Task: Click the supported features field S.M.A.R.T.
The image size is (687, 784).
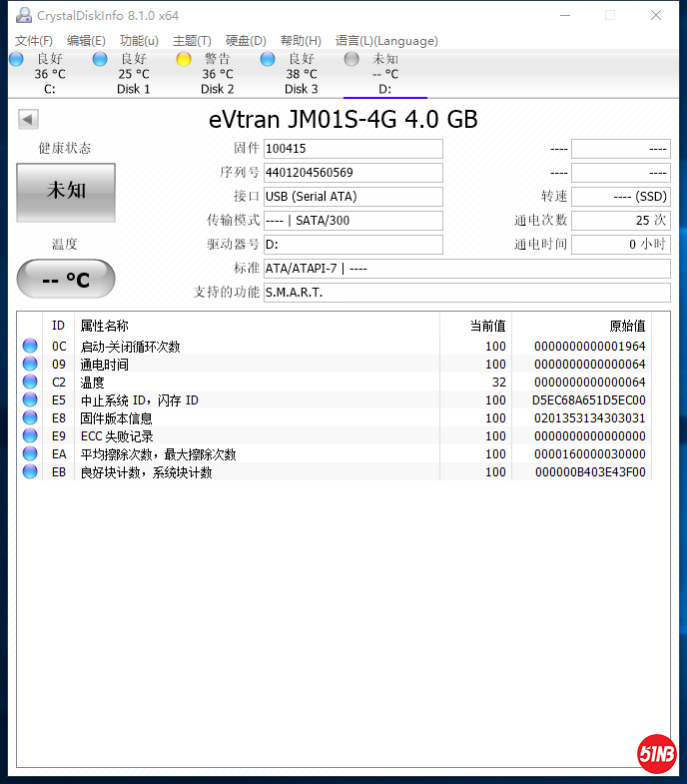Action: tap(467, 293)
